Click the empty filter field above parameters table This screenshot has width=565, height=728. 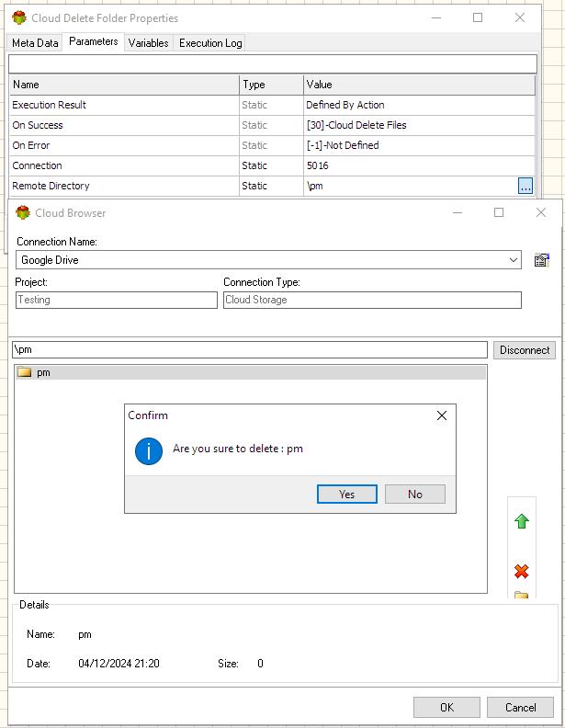(x=273, y=63)
